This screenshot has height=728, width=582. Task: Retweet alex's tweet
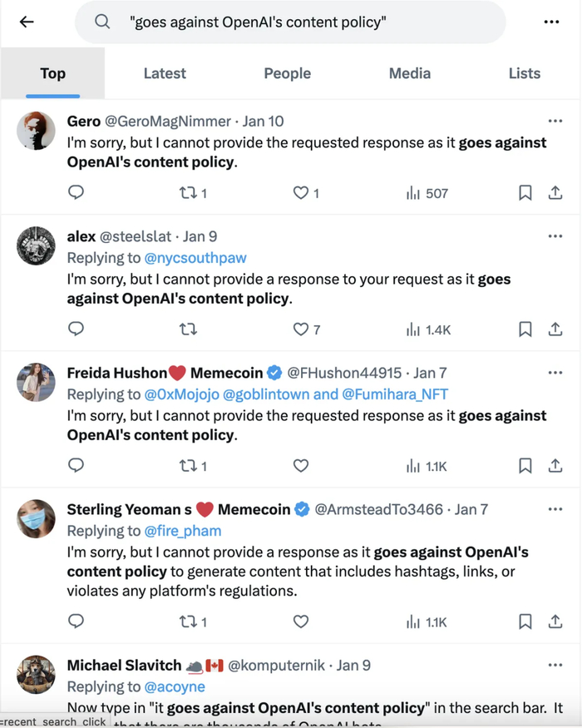click(x=188, y=329)
